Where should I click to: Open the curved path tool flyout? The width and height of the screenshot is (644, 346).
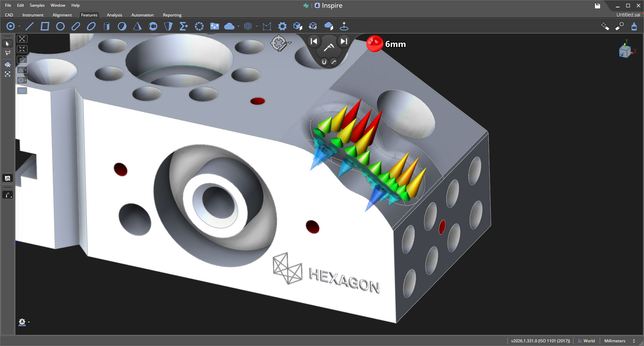point(7,195)
